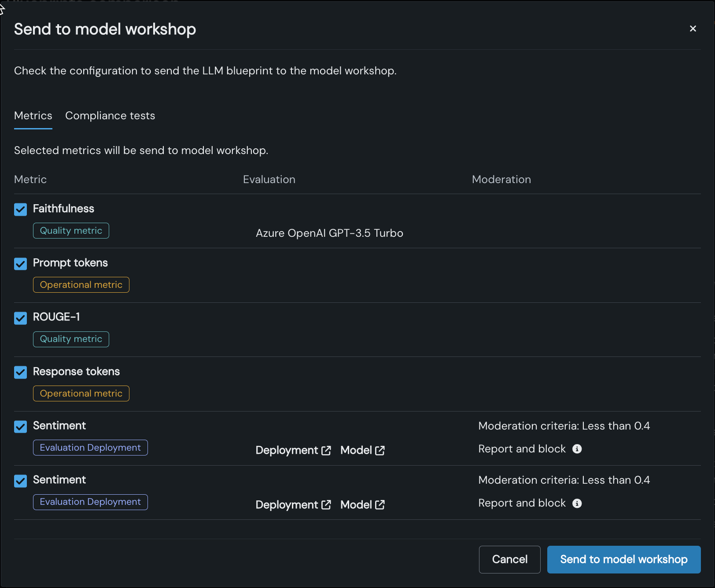Click the Operational metric tag under Prompt tokens

tap(81, 285)
